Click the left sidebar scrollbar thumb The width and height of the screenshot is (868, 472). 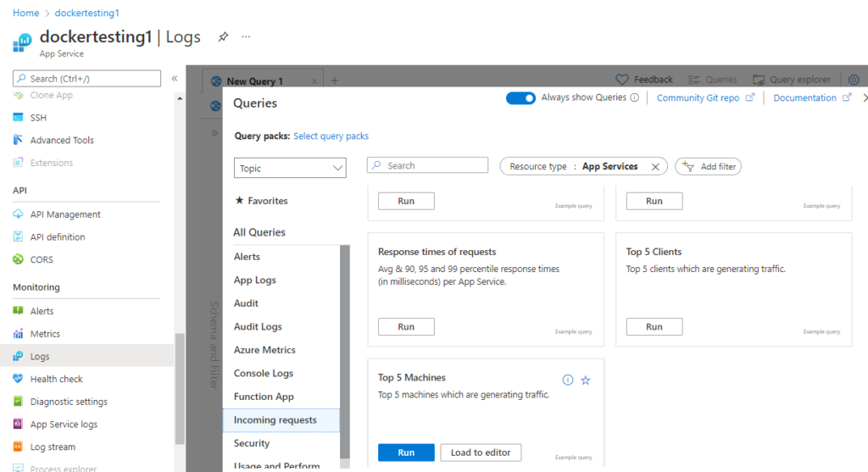pyautogui.click(x=180, y=388)
